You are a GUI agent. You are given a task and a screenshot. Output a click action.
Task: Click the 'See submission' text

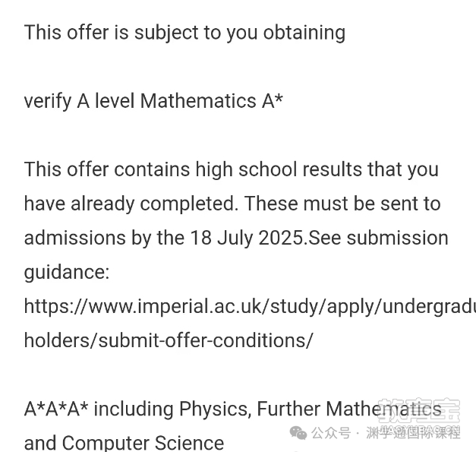coord(378,238)
